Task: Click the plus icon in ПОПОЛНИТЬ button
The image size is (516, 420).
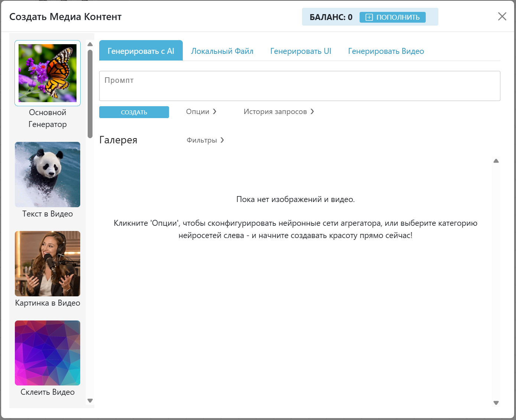Action: point(369,17)
